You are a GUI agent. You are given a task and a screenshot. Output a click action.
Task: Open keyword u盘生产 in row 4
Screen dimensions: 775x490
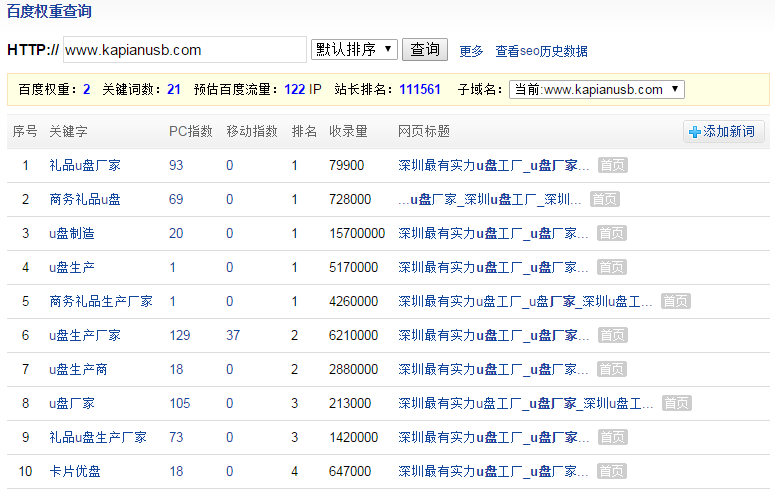[x=72, y=267]
